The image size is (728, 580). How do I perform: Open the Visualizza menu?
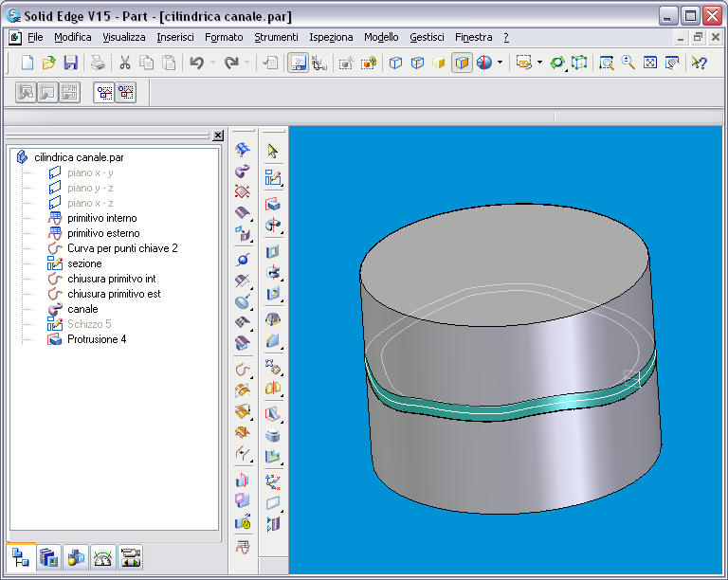[124, 37]
